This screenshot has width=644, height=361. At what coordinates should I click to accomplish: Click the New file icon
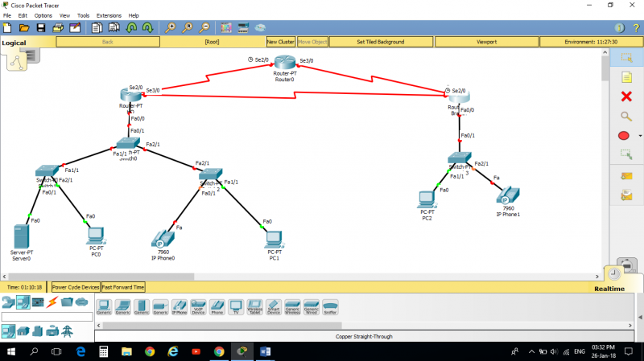(7, 28)
